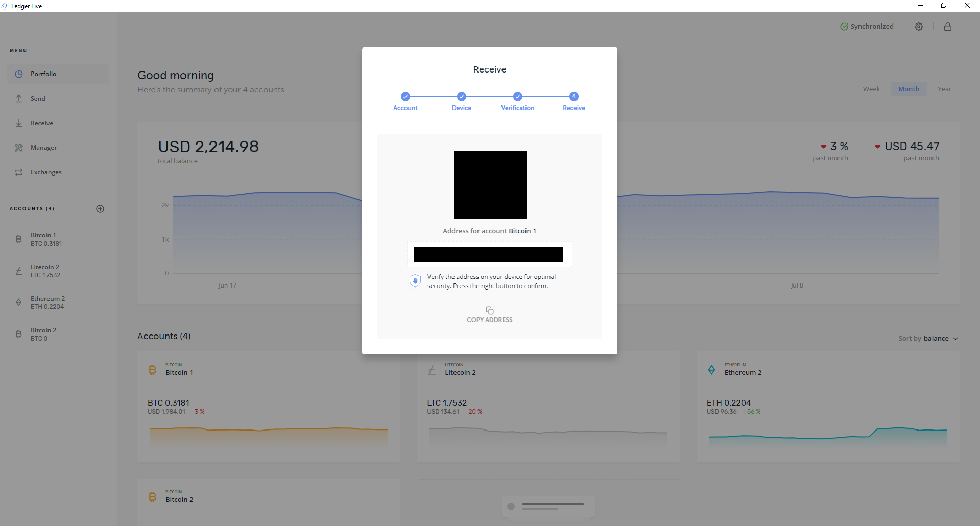
Task: Click the teal Ethereum icon on card
Action: pyautogui.click(x=711, y=370)
